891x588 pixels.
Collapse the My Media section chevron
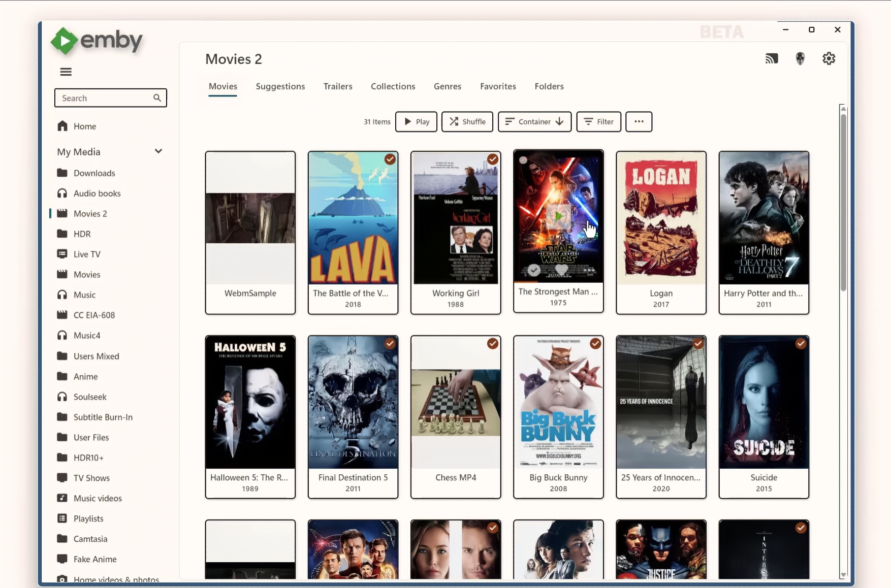[158, 151]
